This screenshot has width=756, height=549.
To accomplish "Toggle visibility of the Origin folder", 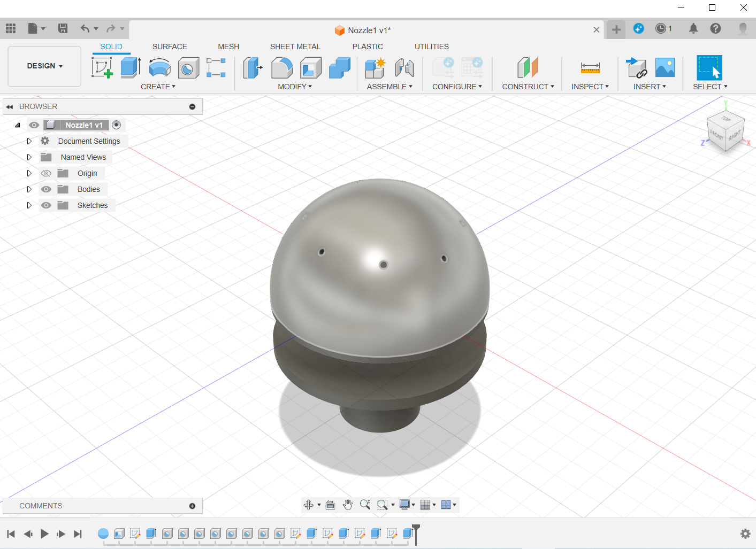I will [47, 173].
